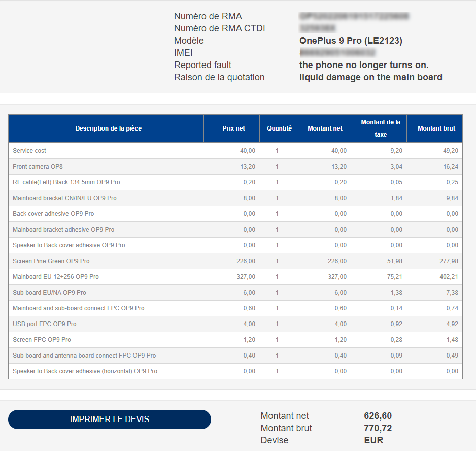
Task: Select 'Mainboard EU 12+256 OP9 Pro' row label
Action: [56, 277]
